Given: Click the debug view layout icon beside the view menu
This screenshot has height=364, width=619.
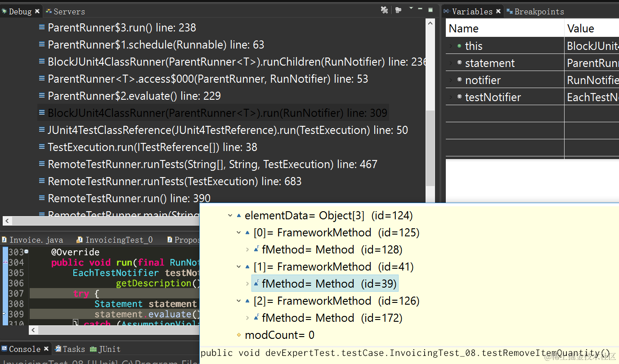Looking at the screenshot, I should 398,10.
